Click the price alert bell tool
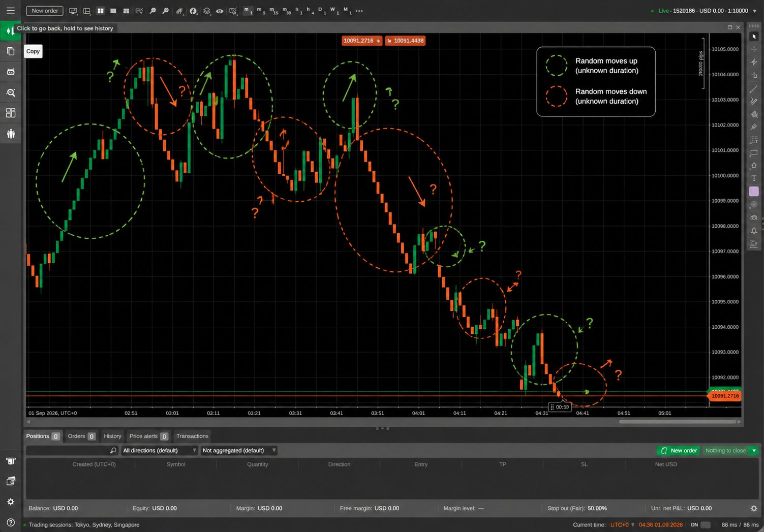The width and height of the screenshot is (764, 532). [x=754, y=231]
